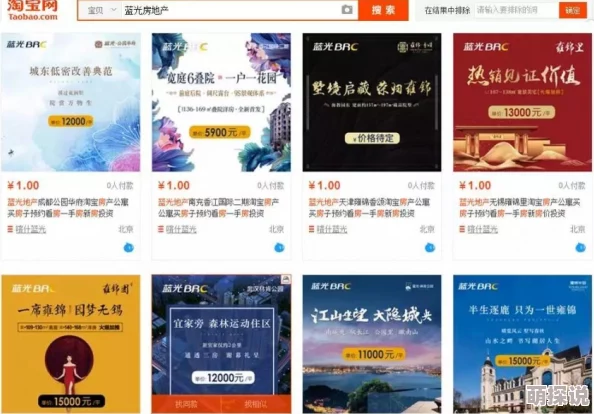Click Wangwang chat icon for 无锡雍锦里 listing
The image size is (594, 414).
coord(580,248)
